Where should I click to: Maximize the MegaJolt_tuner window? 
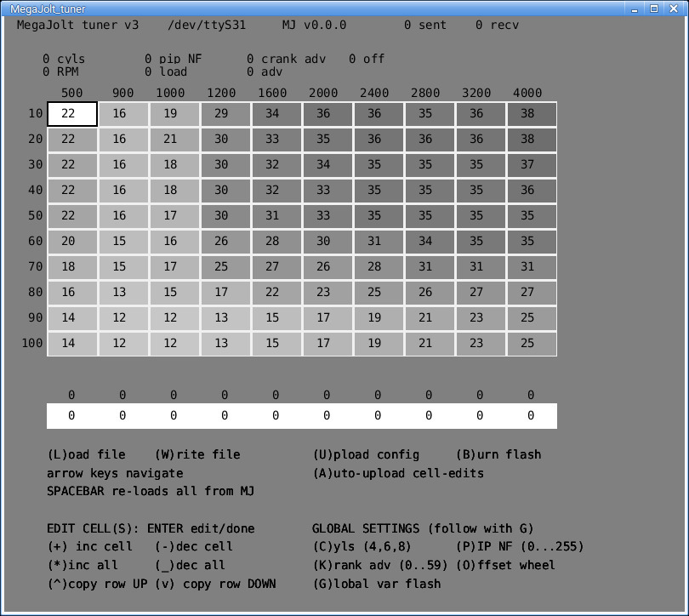654,9
